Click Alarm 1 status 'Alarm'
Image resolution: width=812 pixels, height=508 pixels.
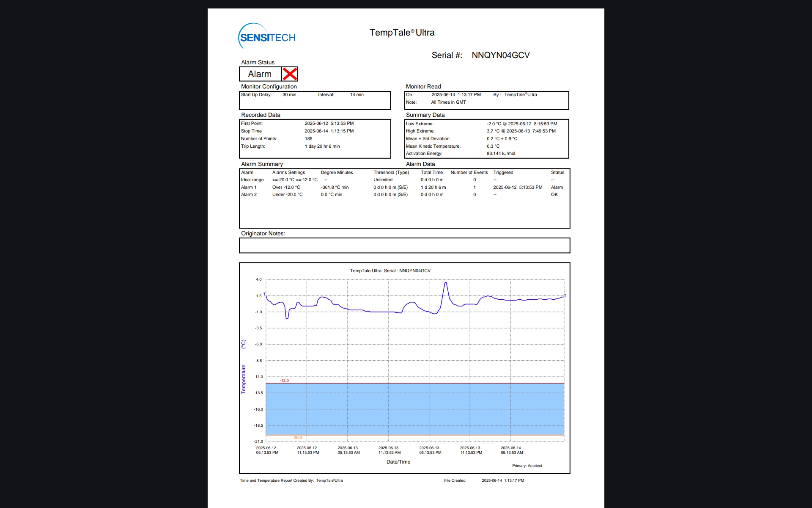point(557,188)
